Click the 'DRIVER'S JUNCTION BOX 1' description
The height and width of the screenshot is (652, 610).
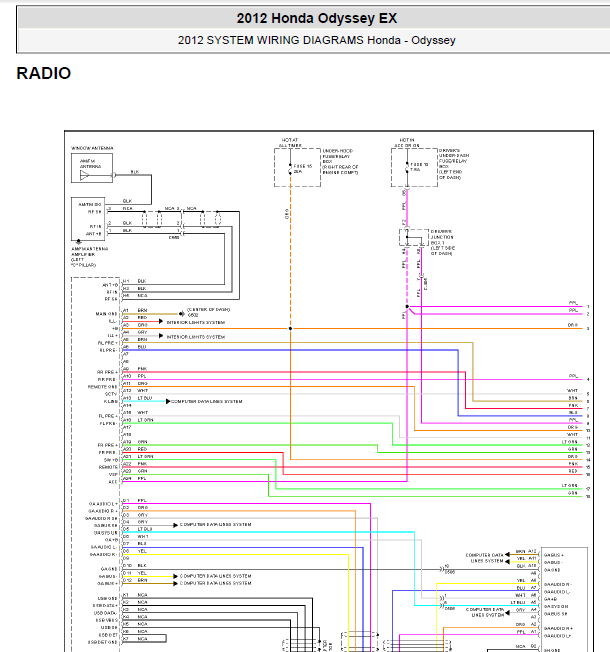pos(442,242)
